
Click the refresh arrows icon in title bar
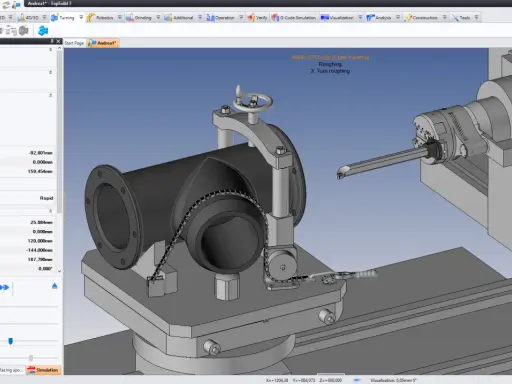[6, 4]
